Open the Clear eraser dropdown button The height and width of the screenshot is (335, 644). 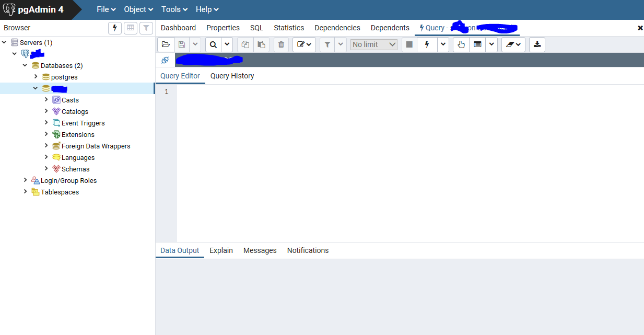click(x=513, y=44)
